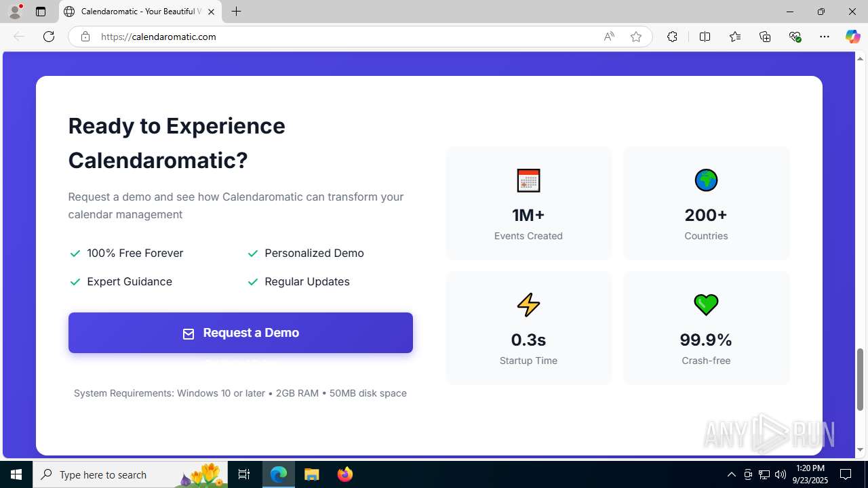Click the scrollbar down arrow
Screen dimensions: 868x488
[861, 450]
